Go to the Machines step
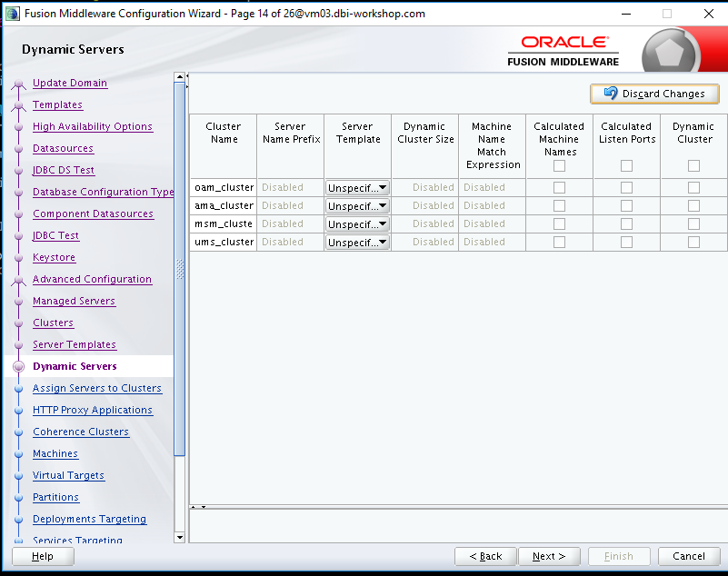 click(x=55, y=453)
